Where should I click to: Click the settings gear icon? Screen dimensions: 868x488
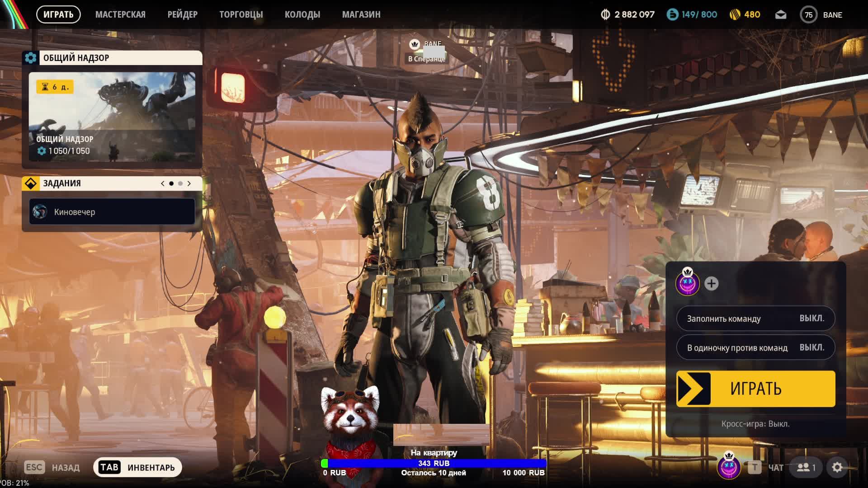[x=837, y=467]
